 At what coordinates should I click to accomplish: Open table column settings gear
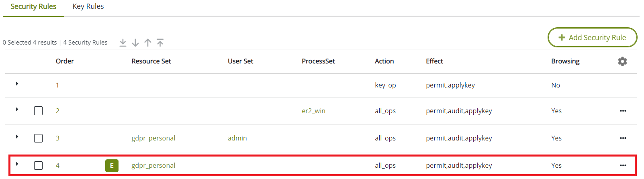coord(622,61)
